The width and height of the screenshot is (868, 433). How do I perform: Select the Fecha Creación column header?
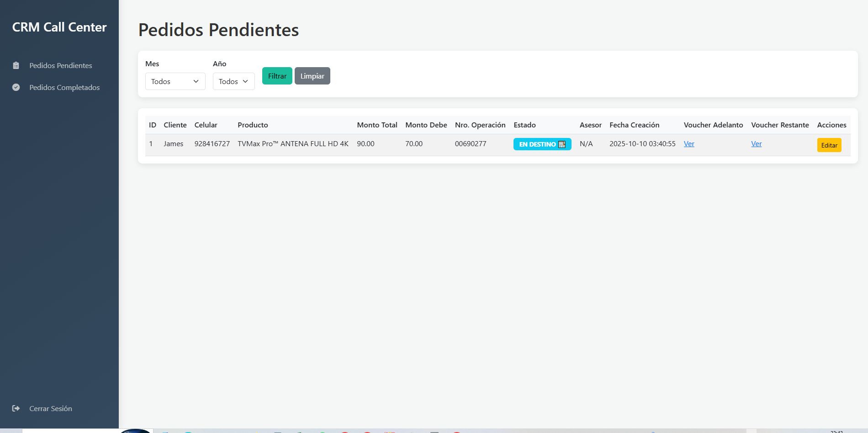pos(634,125)
